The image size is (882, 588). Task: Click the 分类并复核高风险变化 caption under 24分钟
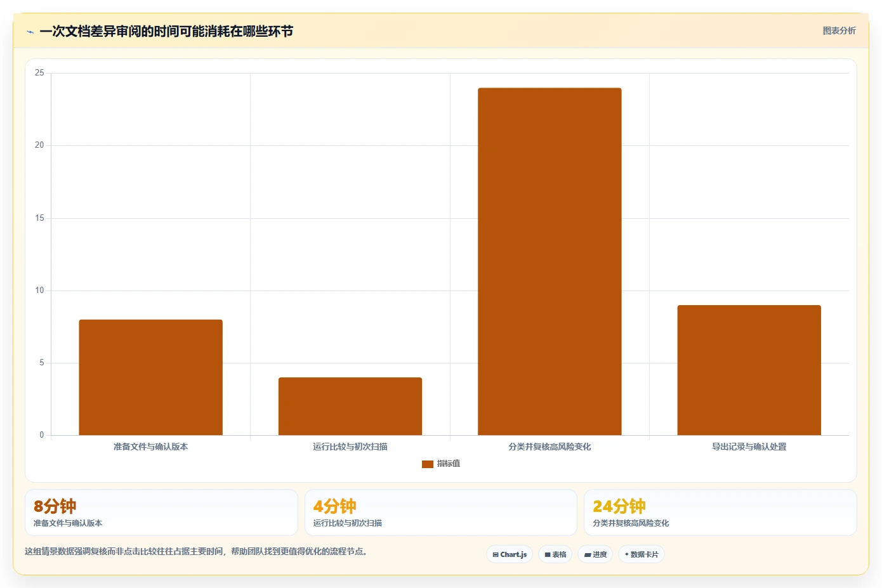631,523
